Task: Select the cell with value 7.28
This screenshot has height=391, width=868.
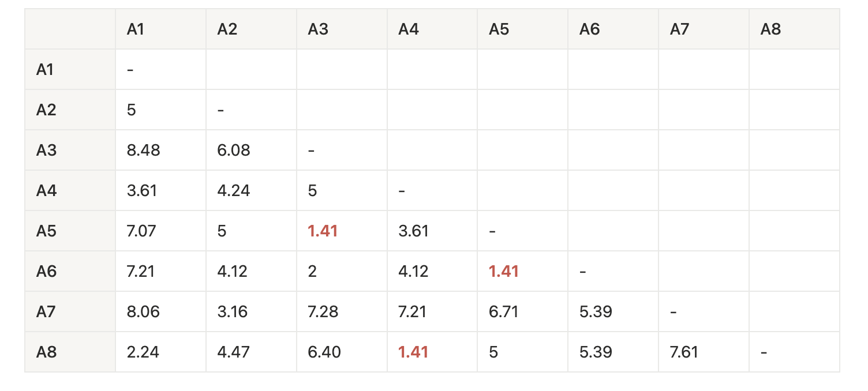Action: click(323, 312)
